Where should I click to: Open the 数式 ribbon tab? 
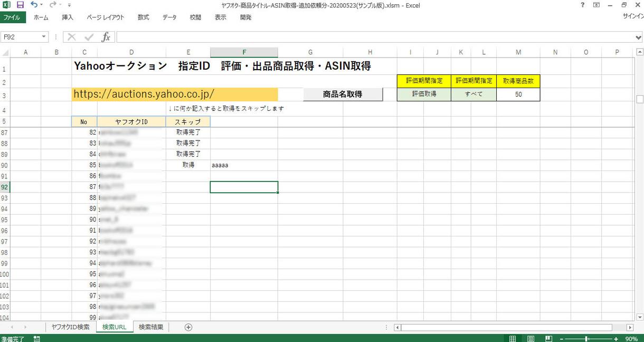143,17
